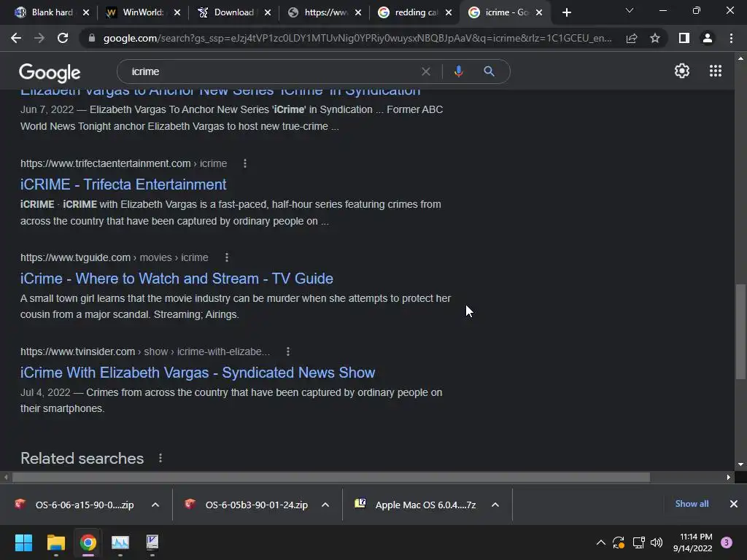Click the vertical page scrollbar thumb
The width and height of the screenshot is (747, 560).
pyautogui.click(x=740, y=332)
